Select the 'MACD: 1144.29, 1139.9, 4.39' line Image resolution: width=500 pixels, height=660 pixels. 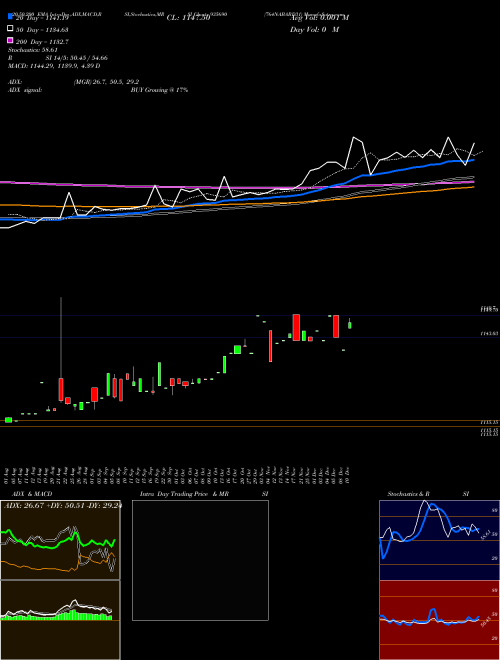pyautogui.click(x=52, y=66)
